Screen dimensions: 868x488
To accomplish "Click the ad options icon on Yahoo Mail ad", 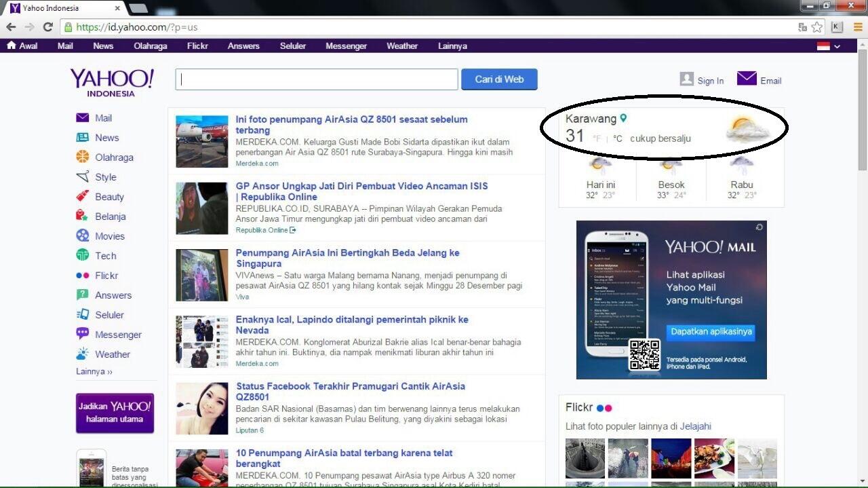I will (x=761, y=226).
